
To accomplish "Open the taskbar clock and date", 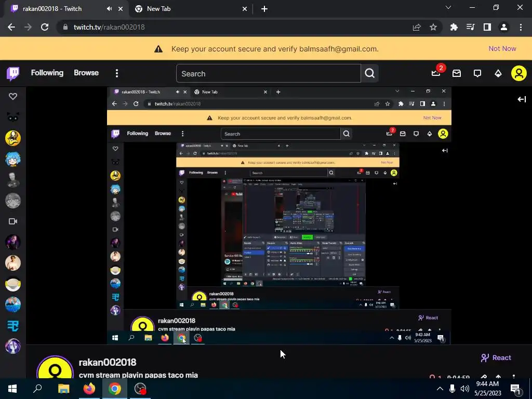I will [x=487, y=389].
